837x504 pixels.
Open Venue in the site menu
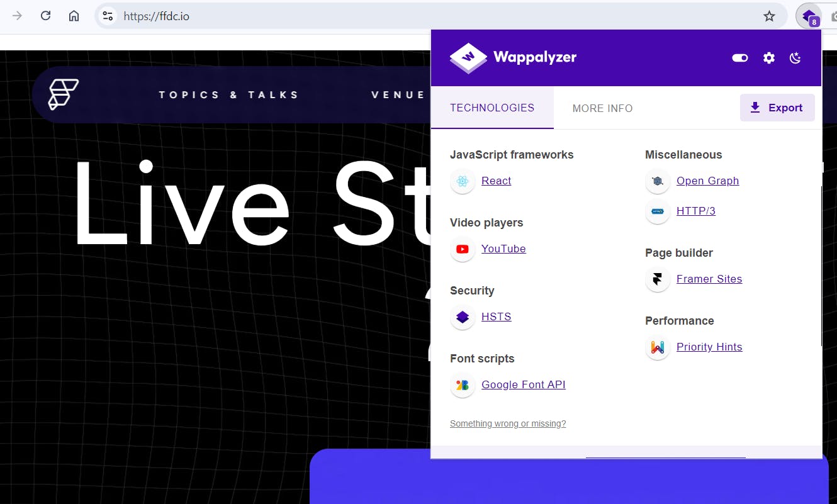[398, 95]
